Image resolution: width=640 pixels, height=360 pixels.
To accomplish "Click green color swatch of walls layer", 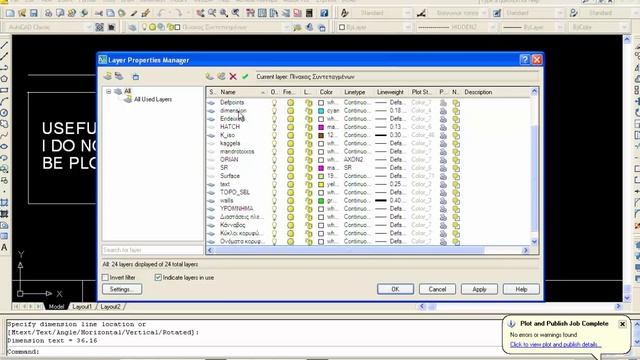I will (x=321, y=200).
